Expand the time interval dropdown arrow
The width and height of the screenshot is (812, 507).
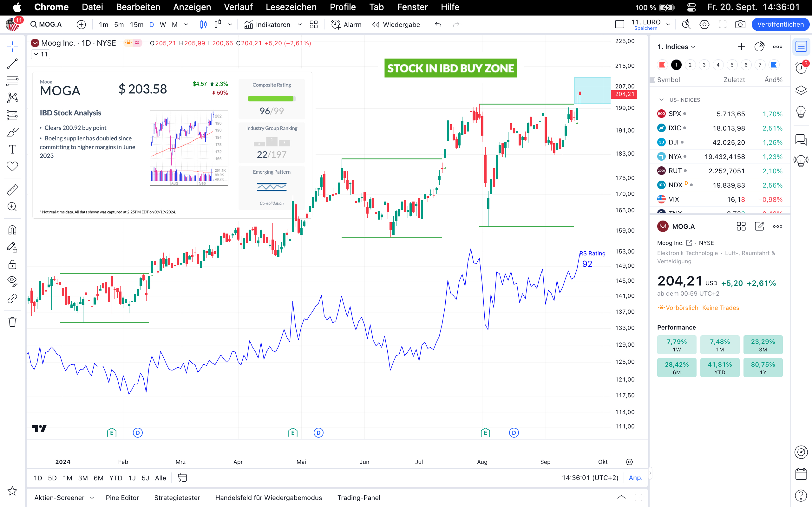(186, 24)
